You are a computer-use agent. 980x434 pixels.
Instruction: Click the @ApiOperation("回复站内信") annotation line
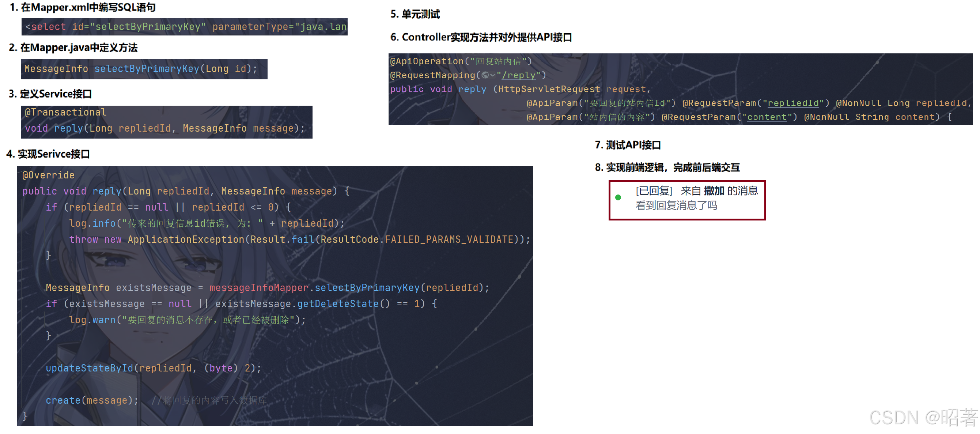pyautogui.click(x=461, y=61)
